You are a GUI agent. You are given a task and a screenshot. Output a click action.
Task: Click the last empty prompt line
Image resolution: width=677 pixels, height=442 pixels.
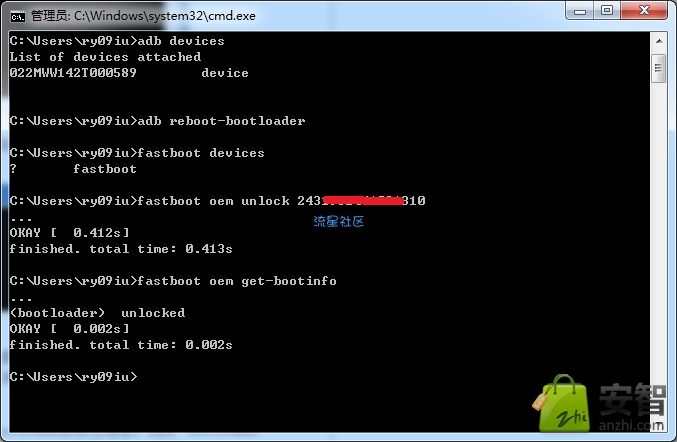click(x=73, y=377)
